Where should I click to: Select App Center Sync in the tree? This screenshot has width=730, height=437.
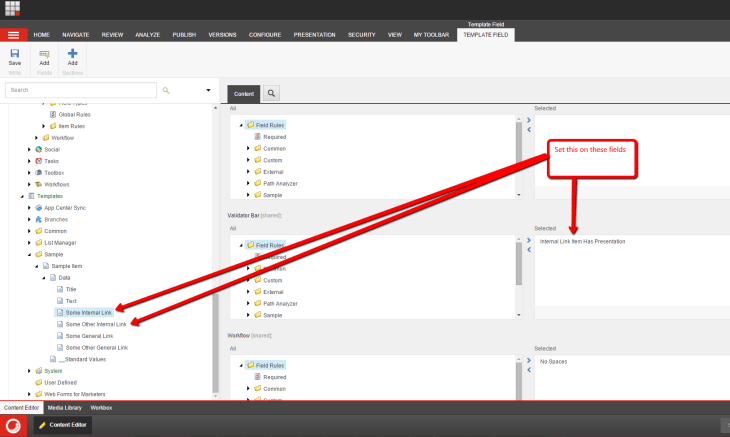click(x=65, y=208)
